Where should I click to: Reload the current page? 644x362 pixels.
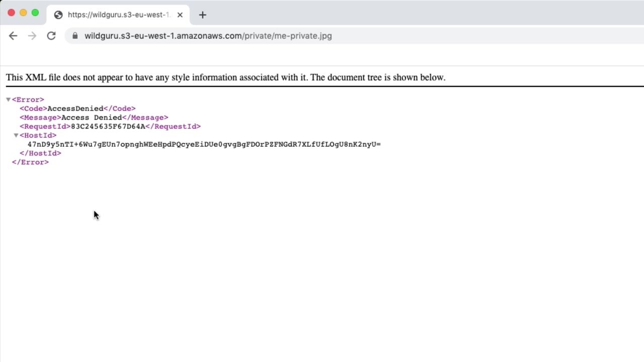pos(51,36)
